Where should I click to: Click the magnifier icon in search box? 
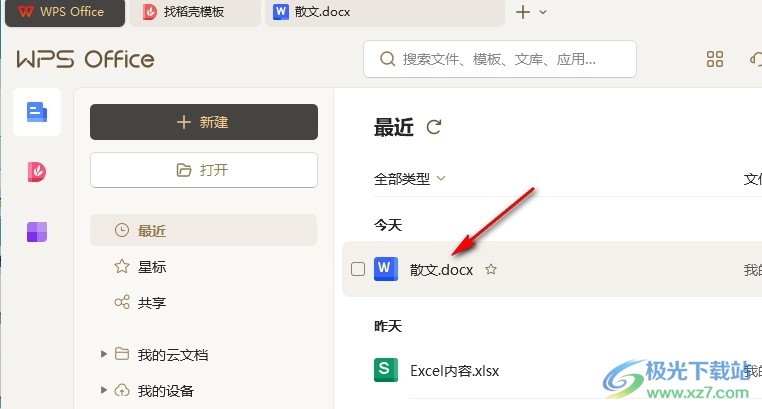click(387, 59)
